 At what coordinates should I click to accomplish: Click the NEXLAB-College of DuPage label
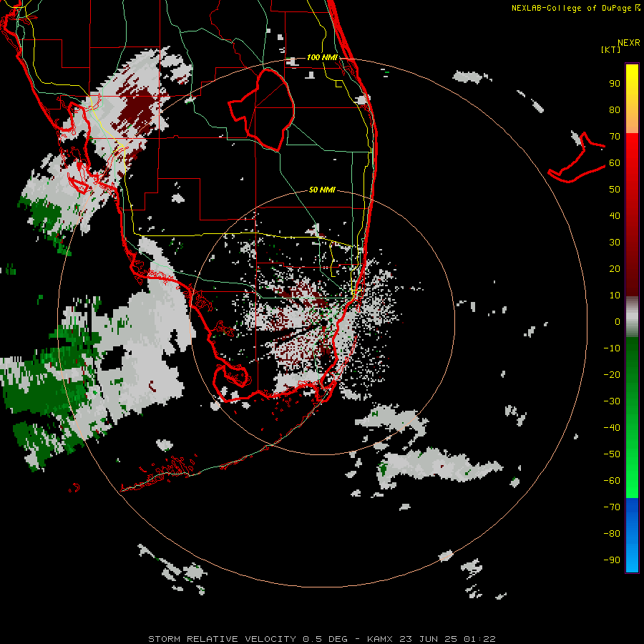[x=575, y=8]
